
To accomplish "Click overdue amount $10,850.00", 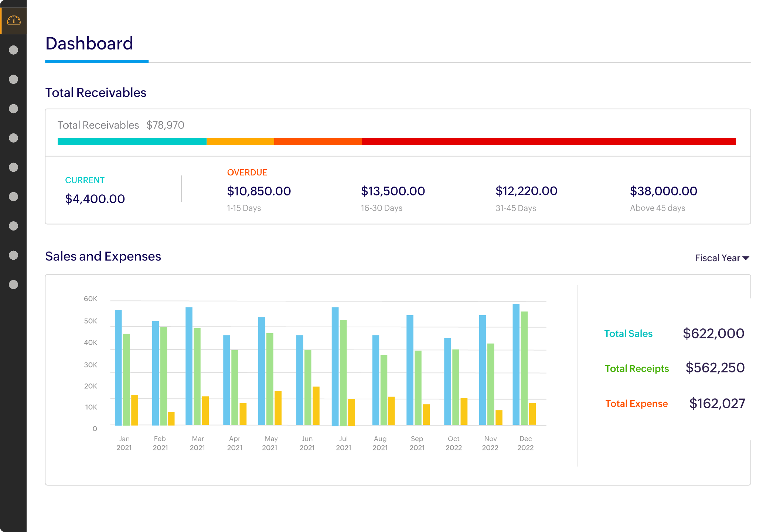I will pyautogui.click(x=259, y=191).
